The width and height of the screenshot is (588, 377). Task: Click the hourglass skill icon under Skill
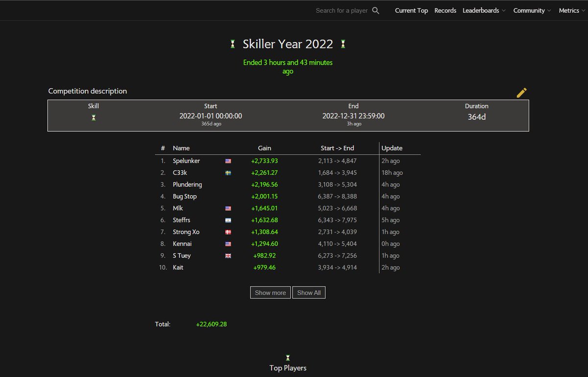pyautogui.click(x=94, y=118)
